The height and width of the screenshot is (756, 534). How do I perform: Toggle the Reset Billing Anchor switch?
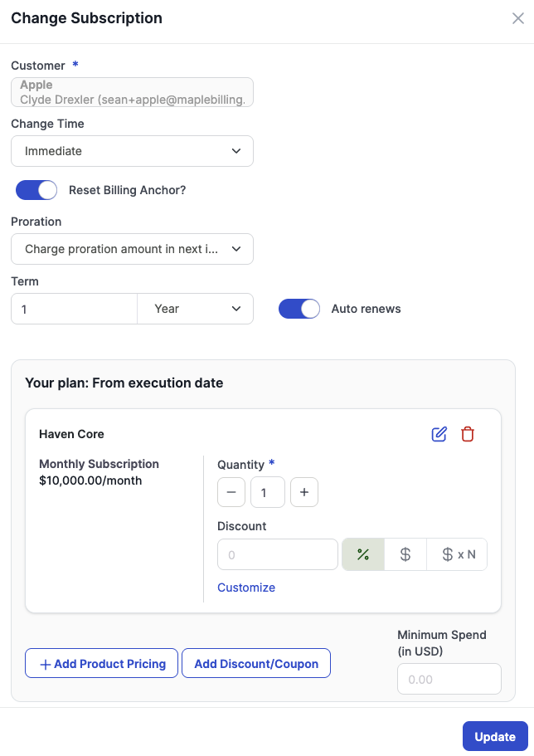point(36,190)
